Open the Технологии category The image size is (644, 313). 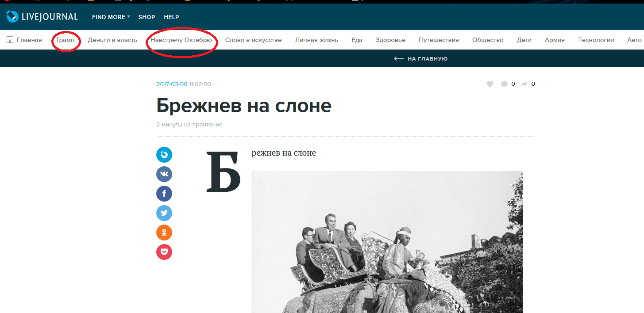[596, 40]
